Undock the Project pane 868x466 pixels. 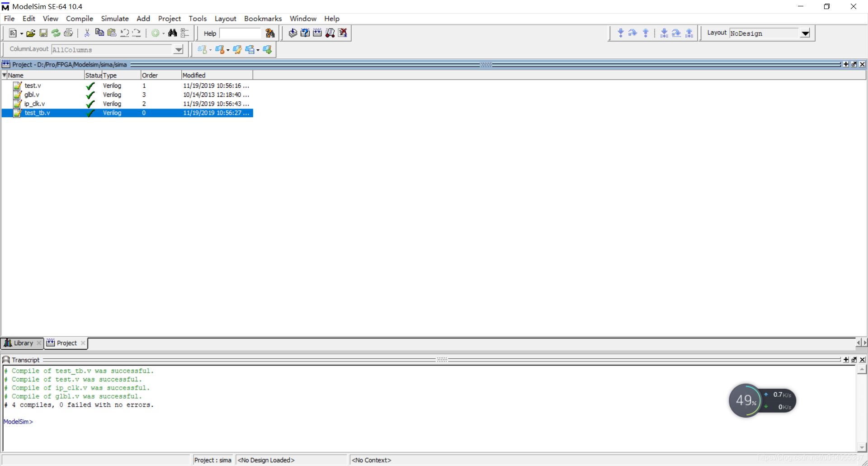(854, 64)
